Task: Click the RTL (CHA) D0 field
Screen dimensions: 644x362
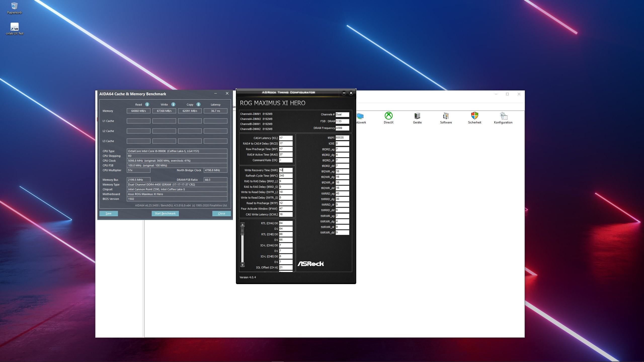Action: click(x=286, y=223)
